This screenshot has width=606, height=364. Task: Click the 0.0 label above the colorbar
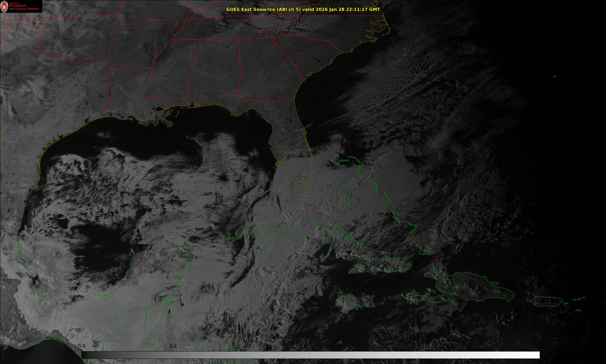tap(82, 346)
